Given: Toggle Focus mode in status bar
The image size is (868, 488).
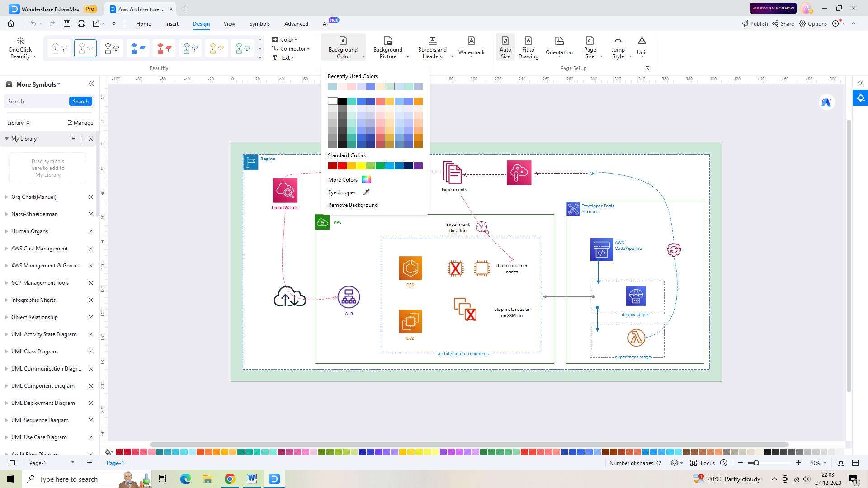Looking at the screenshot, I should click(x=703, y=463).
